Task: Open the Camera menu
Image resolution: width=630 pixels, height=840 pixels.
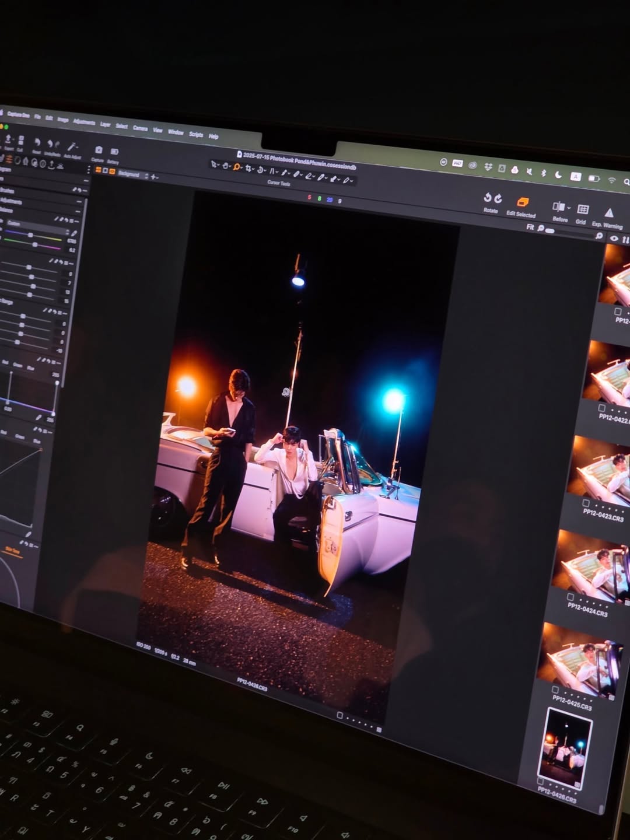Action: point(140,128)
